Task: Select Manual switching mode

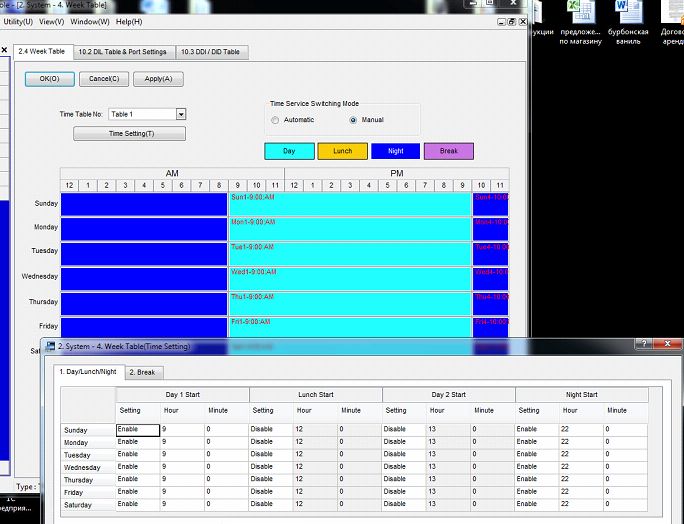Action: [x=353, y=120]
